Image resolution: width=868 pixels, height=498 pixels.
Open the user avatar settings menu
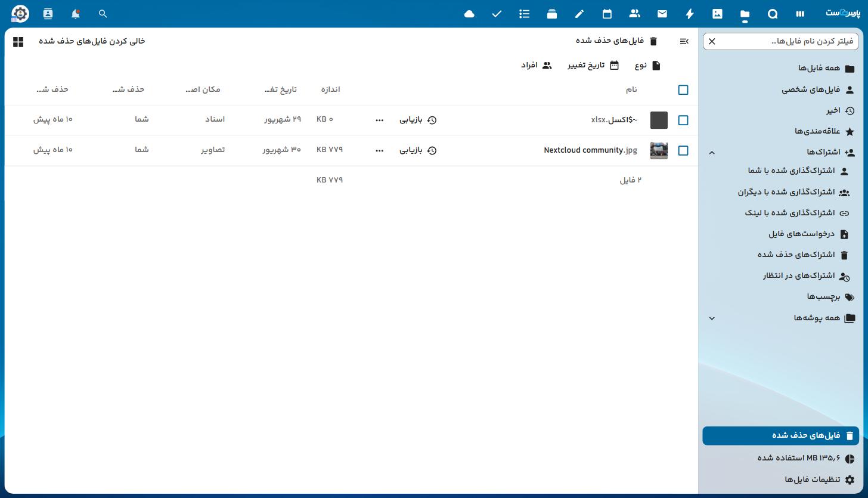(x=20, y=14)
